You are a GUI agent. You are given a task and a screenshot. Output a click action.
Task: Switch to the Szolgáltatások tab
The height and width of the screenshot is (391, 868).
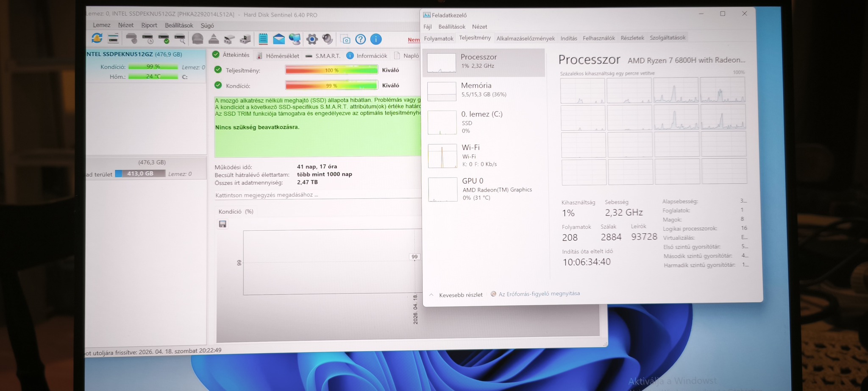(x=668, y=38)
